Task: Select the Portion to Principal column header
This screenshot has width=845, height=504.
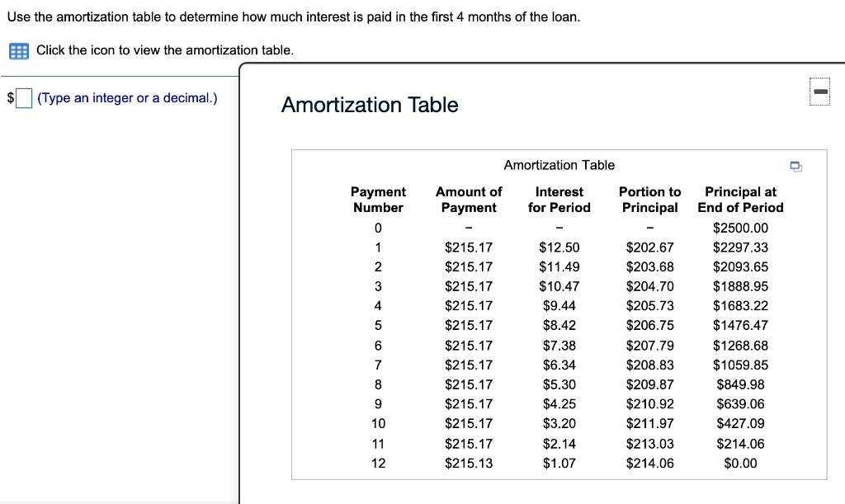Action: click(650, 200)
